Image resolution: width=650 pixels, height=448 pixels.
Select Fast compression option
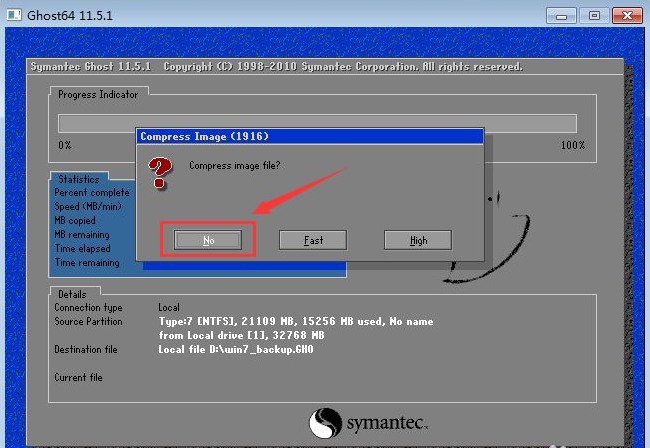click(x=313, y=240)
